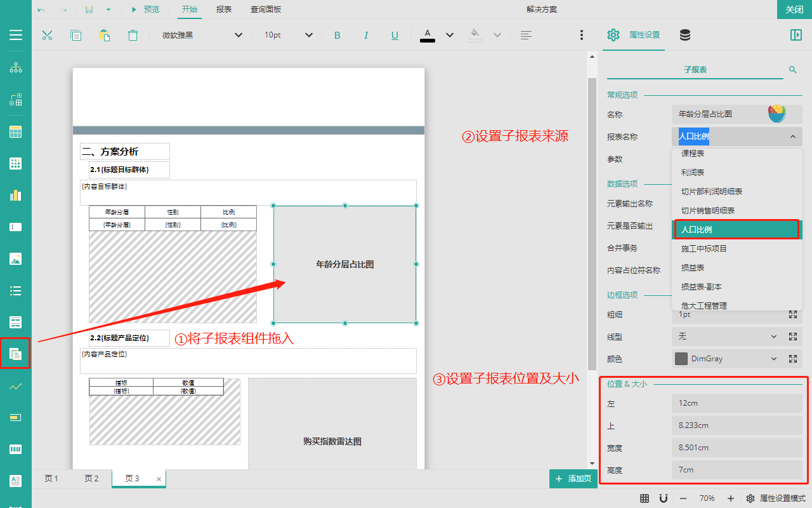Open the font family dropdown

tap(202, 35)
